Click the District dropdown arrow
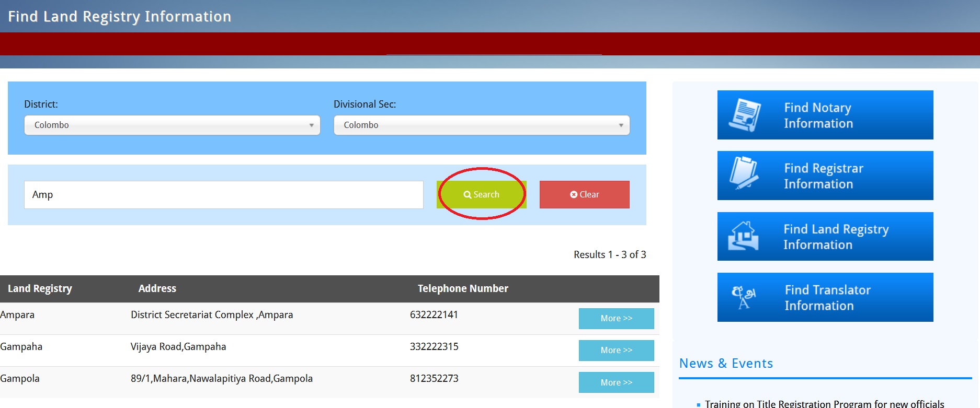The image size is (980, 408). click(311, 125)
